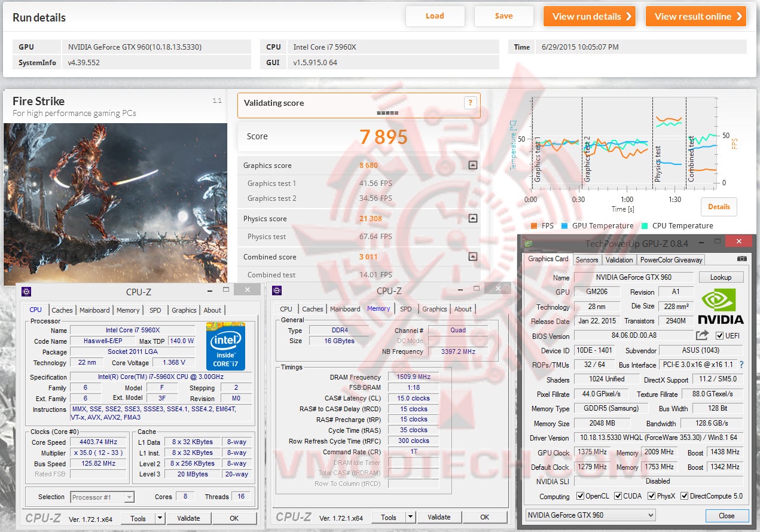This screenshot has height=532, width=760.
Task: Click the GPU-Z Name field showing GTX 960
Action: tap(634, 277)
